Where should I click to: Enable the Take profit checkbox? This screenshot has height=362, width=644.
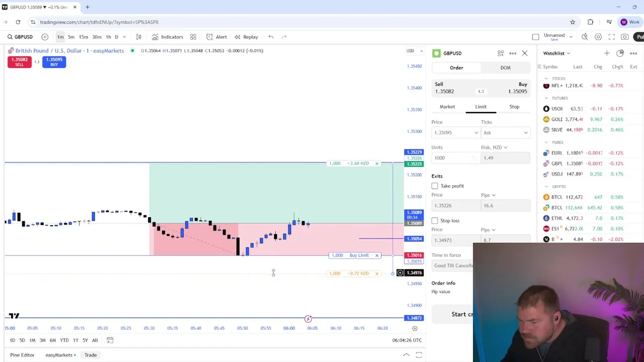(435, 186)
